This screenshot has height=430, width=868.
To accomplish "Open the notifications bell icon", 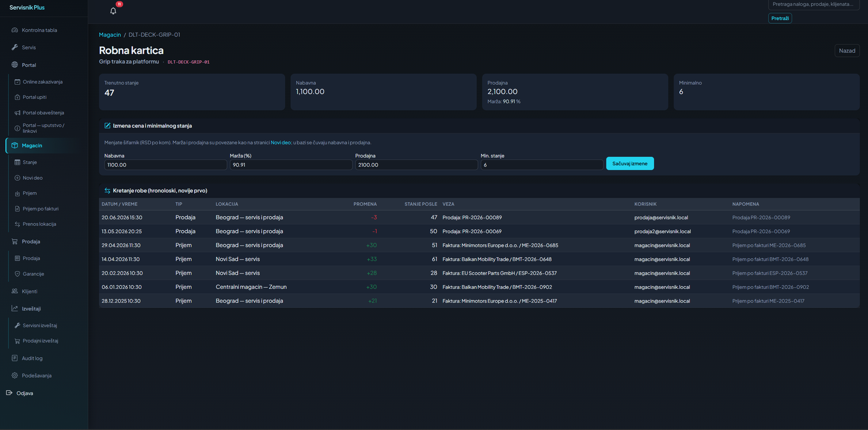I will tap(113, 11).
